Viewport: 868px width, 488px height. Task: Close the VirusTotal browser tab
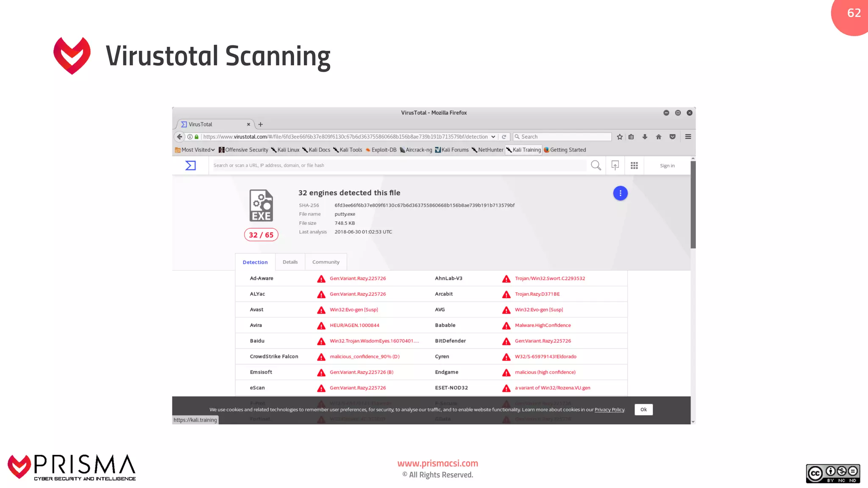click(x=248, y=125)
